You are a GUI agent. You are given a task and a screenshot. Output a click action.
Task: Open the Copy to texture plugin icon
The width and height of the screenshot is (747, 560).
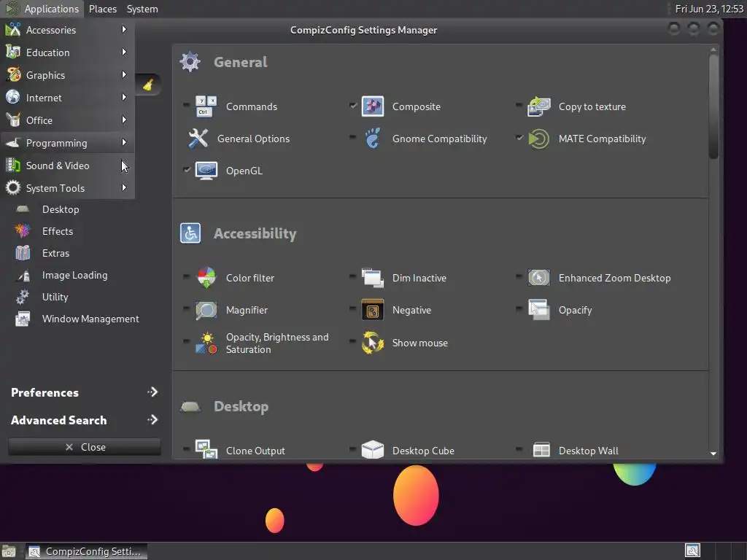[539, 106]
